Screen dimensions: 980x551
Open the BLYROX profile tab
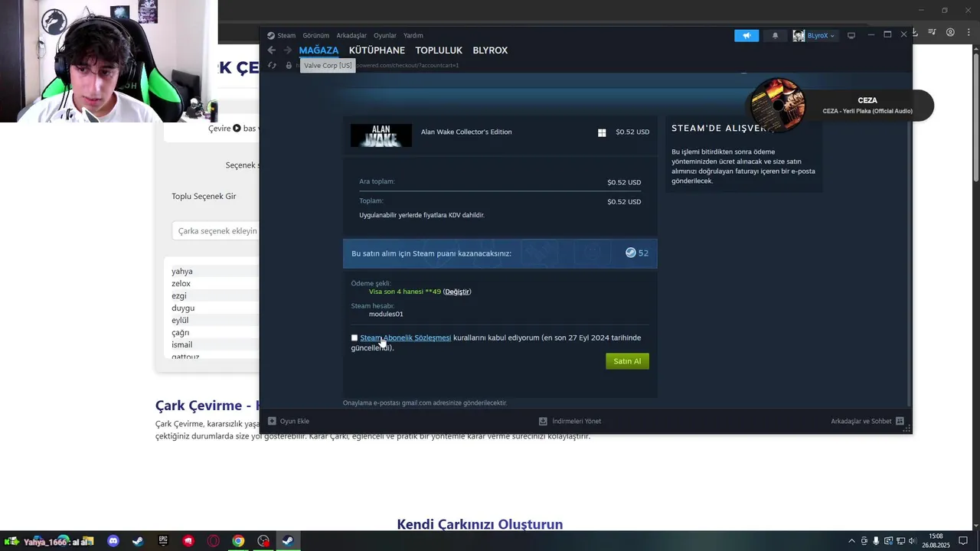point(490,51)
